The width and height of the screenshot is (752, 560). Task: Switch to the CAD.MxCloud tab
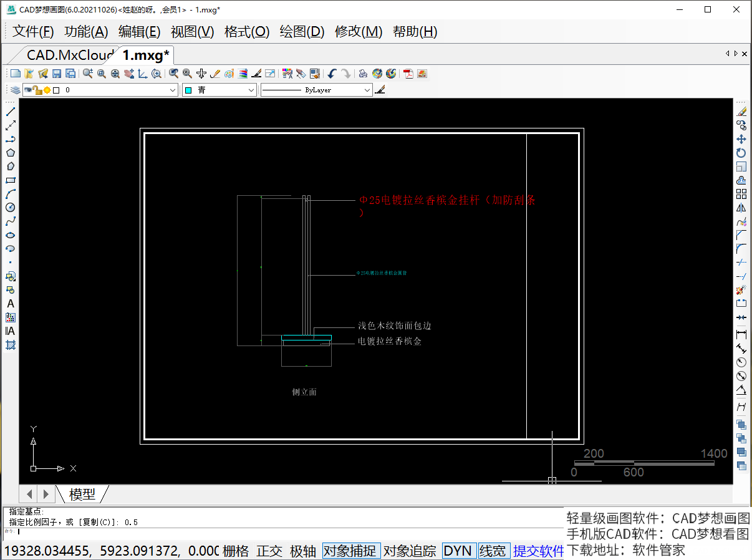(x=69, y=55)
